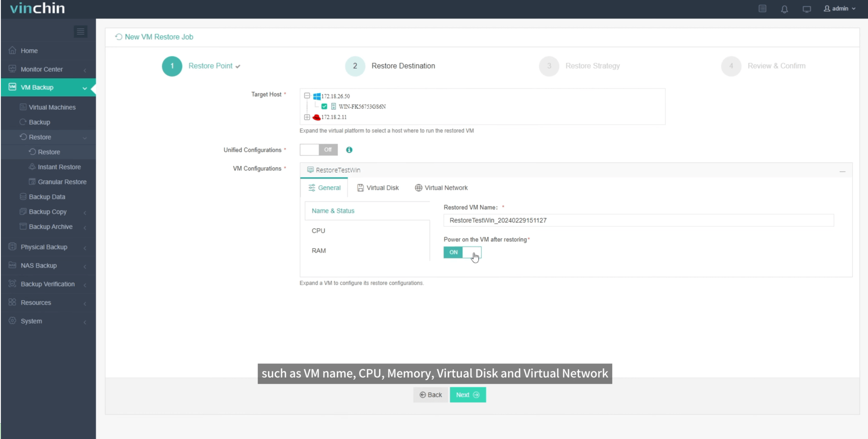Click the Physical Backup icon
The image size is (868, 439).
point(12,246)
